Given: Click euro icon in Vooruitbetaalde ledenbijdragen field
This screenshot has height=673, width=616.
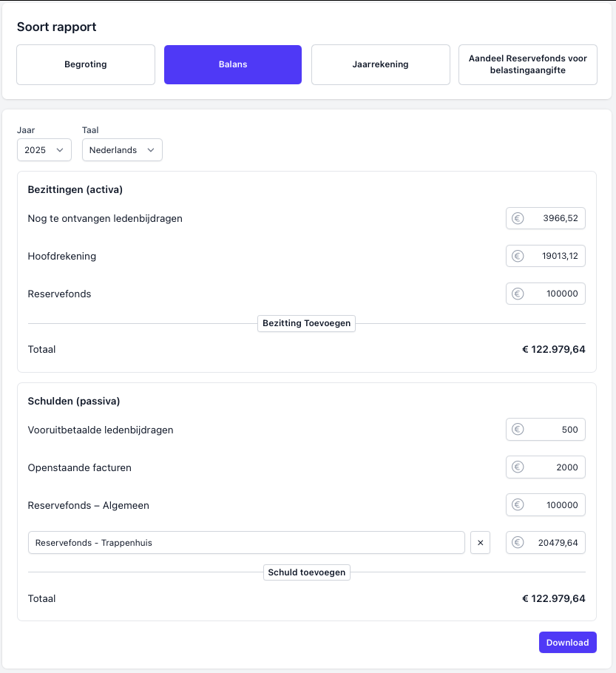Looking at the screenshot, I should [x=518, y=430].
